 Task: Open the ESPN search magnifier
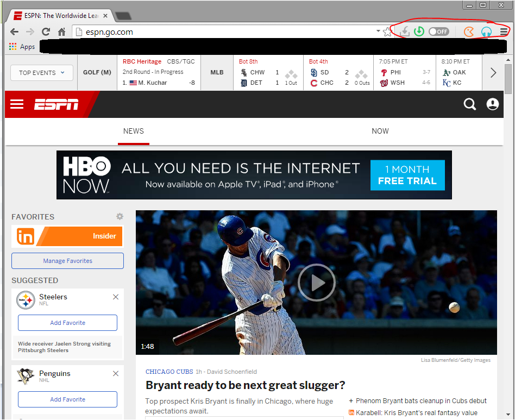point(470,104)
